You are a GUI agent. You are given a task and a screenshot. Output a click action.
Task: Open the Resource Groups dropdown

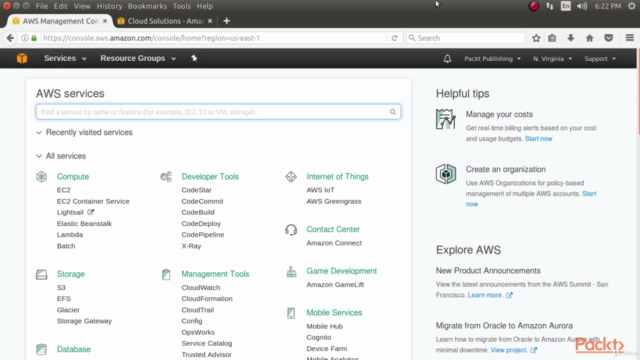point(138,58)
